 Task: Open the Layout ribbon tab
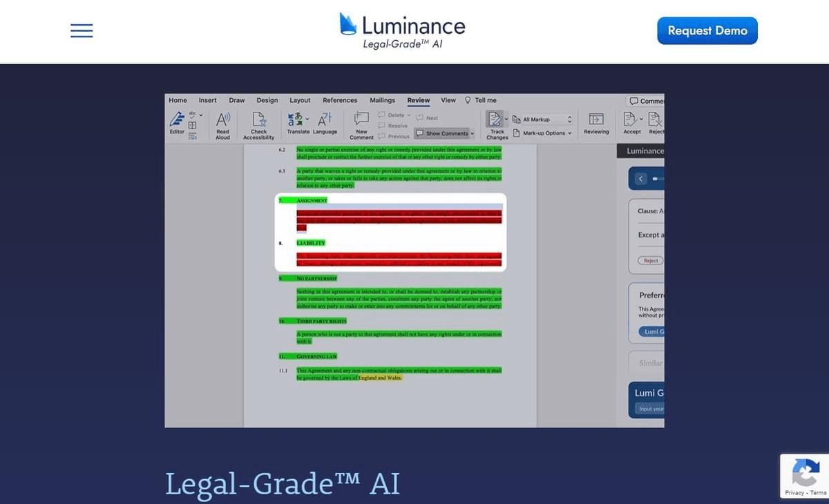(300, 100)
